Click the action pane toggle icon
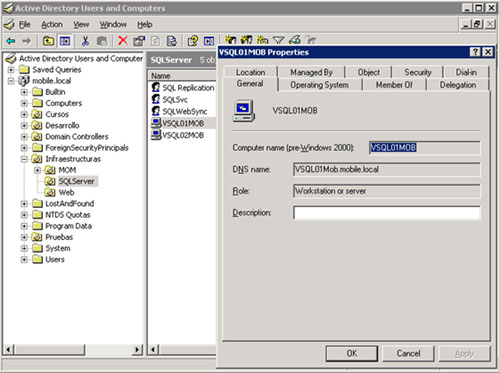This screenshot has height=373, width=500. click(209, 41)
